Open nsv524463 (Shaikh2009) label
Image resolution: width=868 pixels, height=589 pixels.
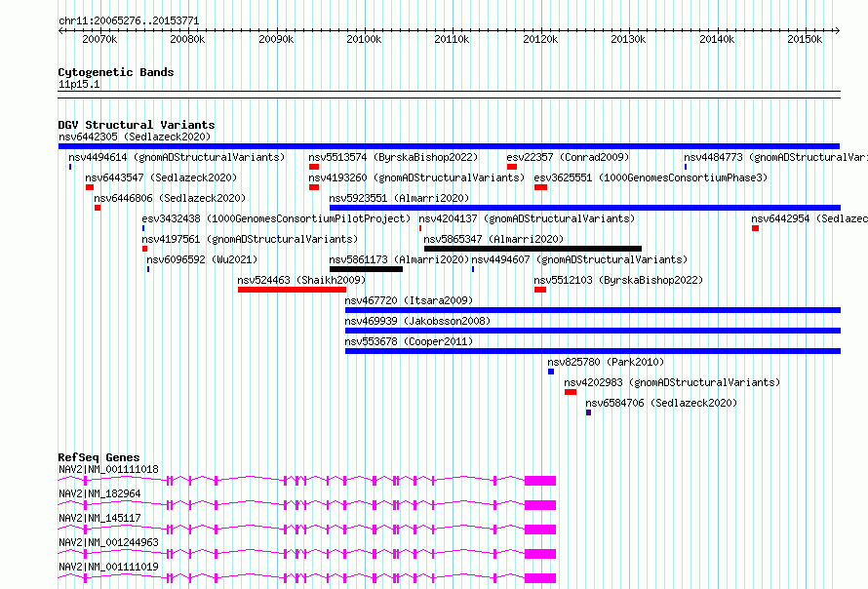(x=301, y=280)
